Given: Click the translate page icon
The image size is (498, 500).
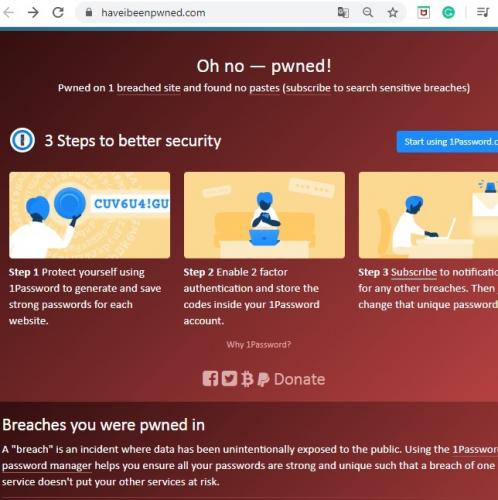Looking at the screenshot, I should pos(343,13).
